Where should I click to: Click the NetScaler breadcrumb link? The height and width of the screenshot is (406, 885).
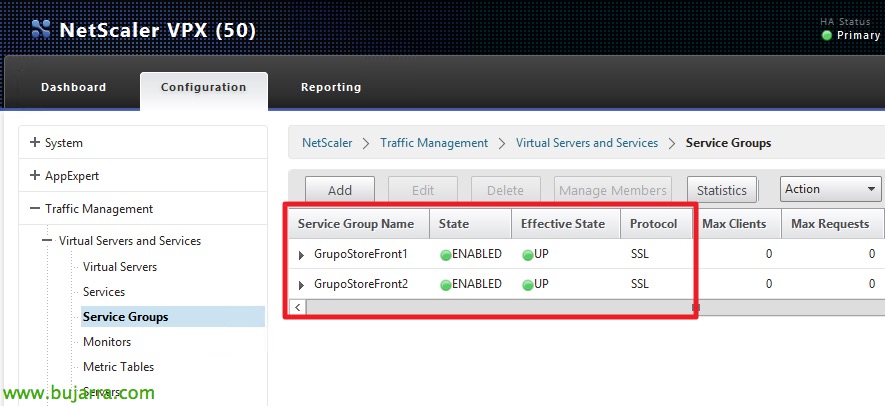tap(327, 143)
